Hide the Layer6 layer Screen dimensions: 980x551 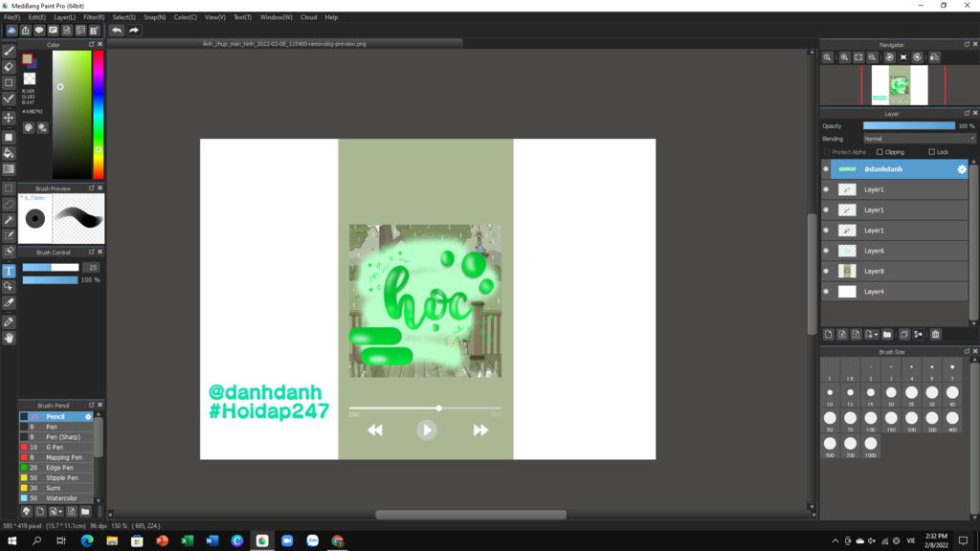tap(826, 251)
